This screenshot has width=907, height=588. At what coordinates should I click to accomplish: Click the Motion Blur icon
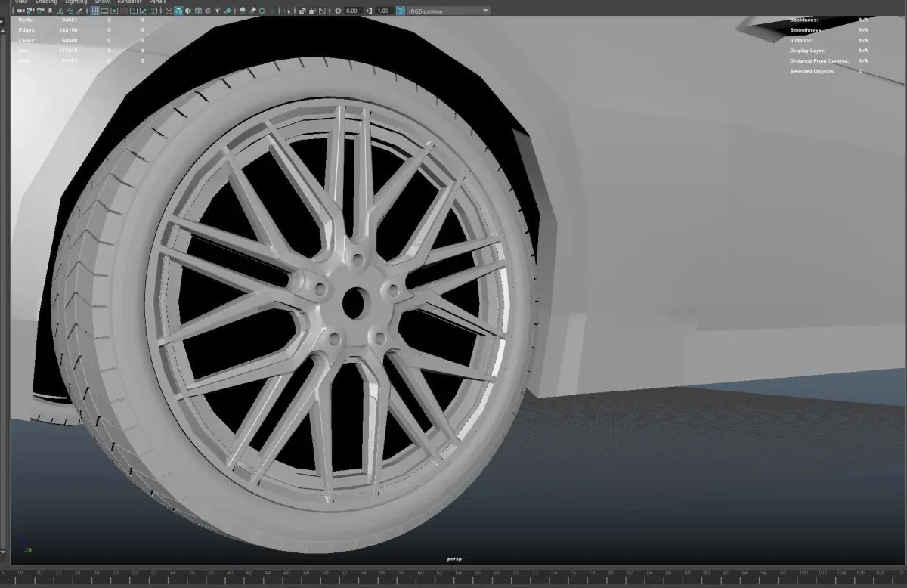tap(252, 11)
